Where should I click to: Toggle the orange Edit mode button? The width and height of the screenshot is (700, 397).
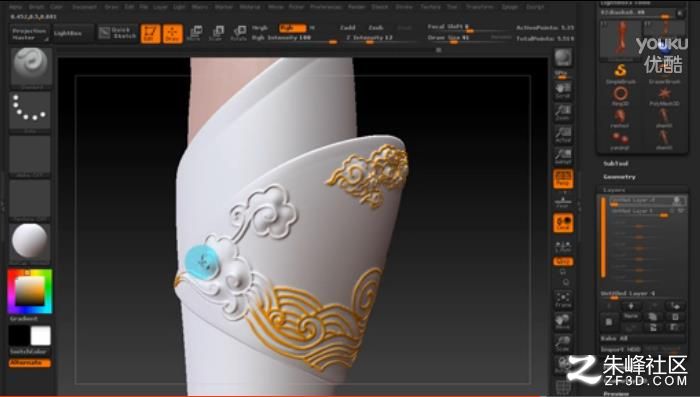click(150, 33)
